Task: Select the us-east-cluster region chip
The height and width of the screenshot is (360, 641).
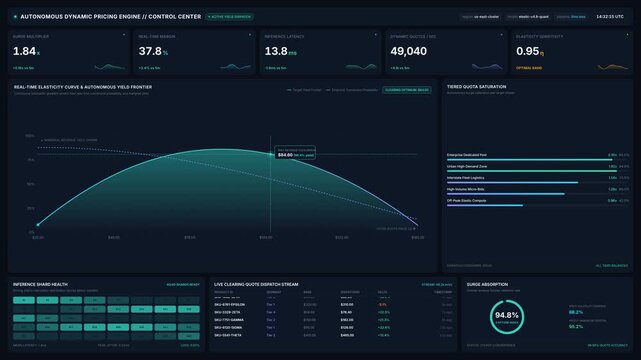Action: point(480,17)
